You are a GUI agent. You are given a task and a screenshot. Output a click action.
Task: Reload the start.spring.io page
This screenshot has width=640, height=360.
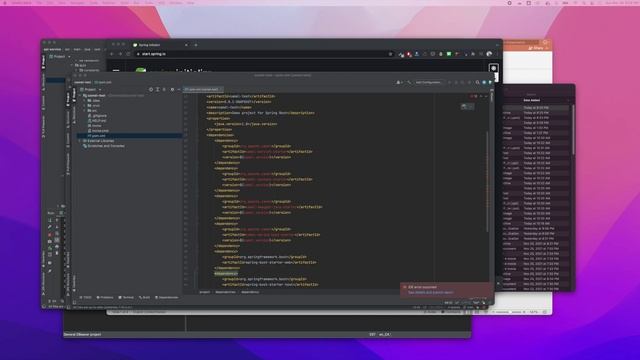tap(128, 54)
